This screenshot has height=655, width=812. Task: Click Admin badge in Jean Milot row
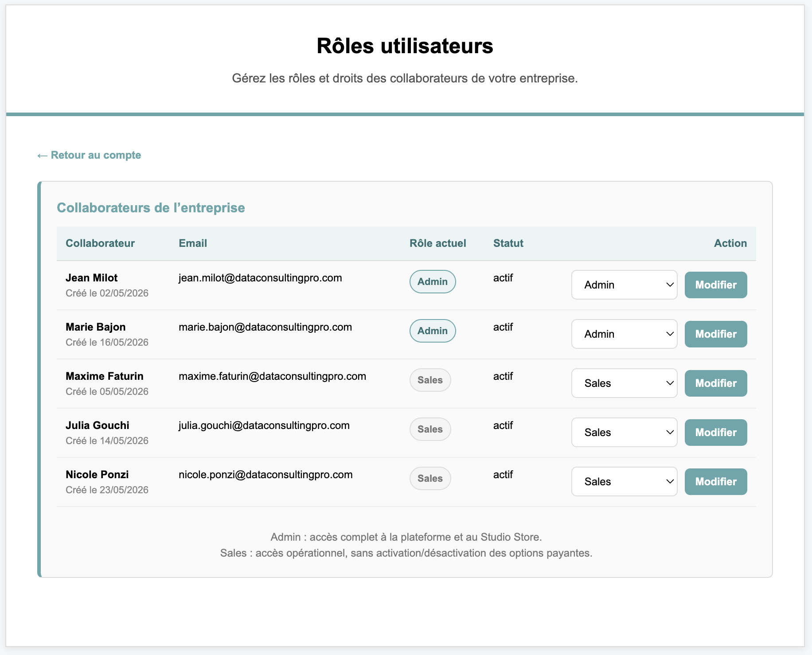click(433, 282)
